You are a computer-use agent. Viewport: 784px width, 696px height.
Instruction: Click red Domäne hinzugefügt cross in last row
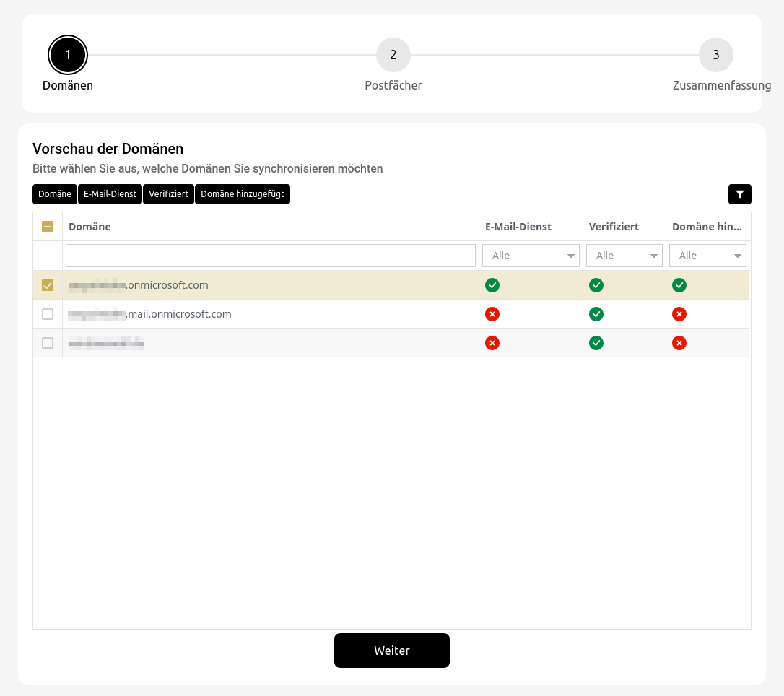(x=679, y=343)
